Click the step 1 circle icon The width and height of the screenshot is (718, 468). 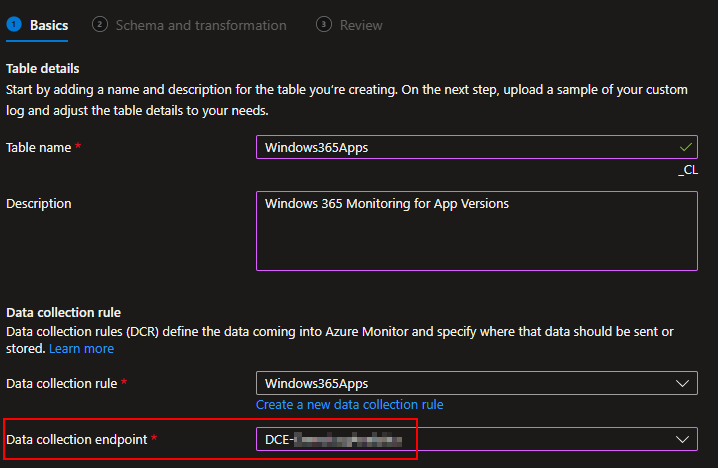pyautogui.click(x=14, y=25)
